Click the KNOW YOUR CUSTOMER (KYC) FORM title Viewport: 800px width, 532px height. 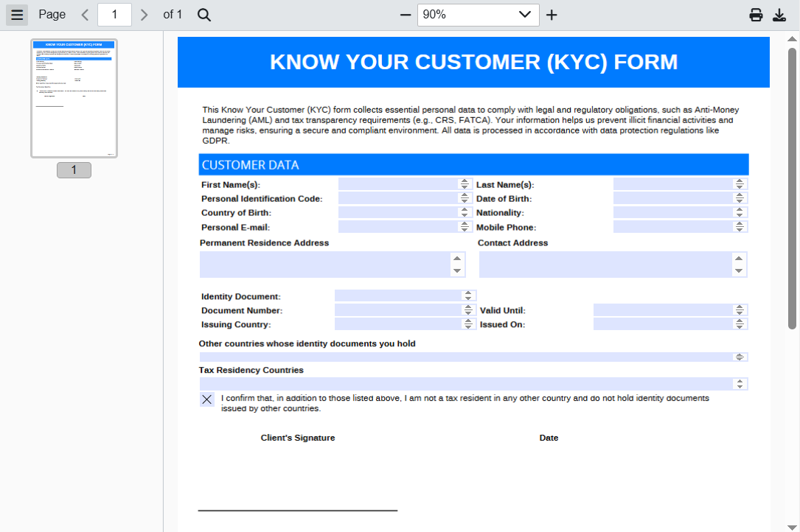[473, 62]
